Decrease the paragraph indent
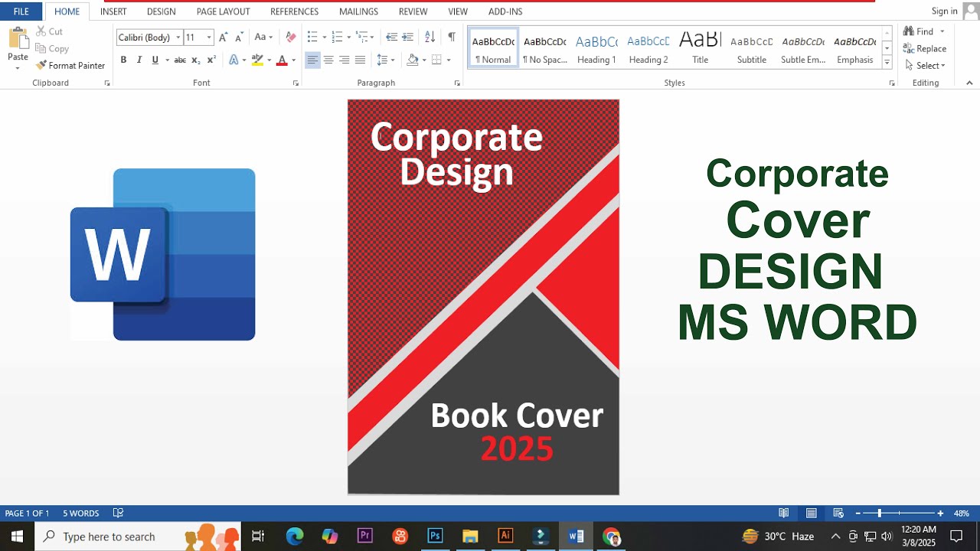The height and width of the screenshot is (551, 980). click(x=391, y=37)
